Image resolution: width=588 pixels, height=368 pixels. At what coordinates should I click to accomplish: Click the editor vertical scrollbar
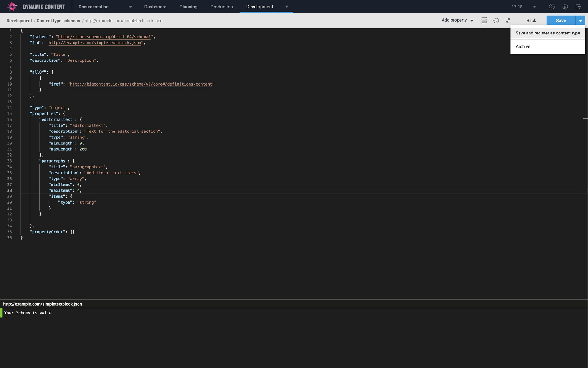click(x=585, y=119)
